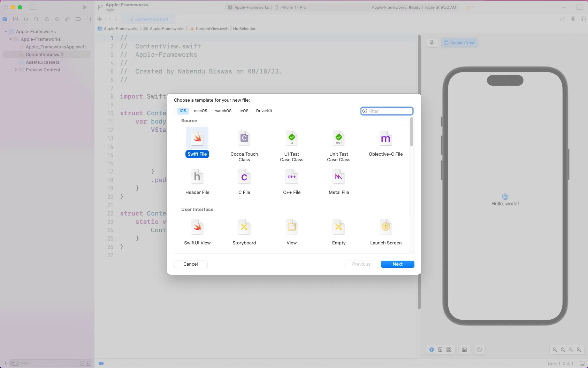
Task: Expand the Preview Content folder
Action: pyautogui.click(x=16, y=70)
